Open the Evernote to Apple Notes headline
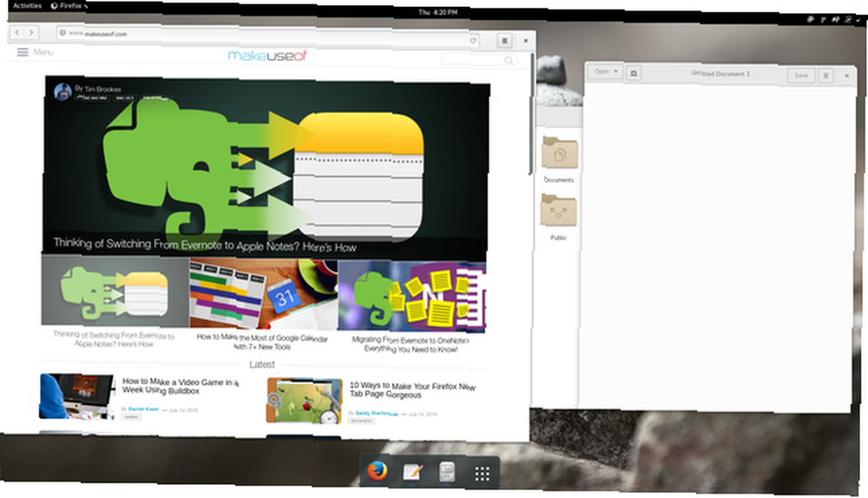 (x=205, y=245)
